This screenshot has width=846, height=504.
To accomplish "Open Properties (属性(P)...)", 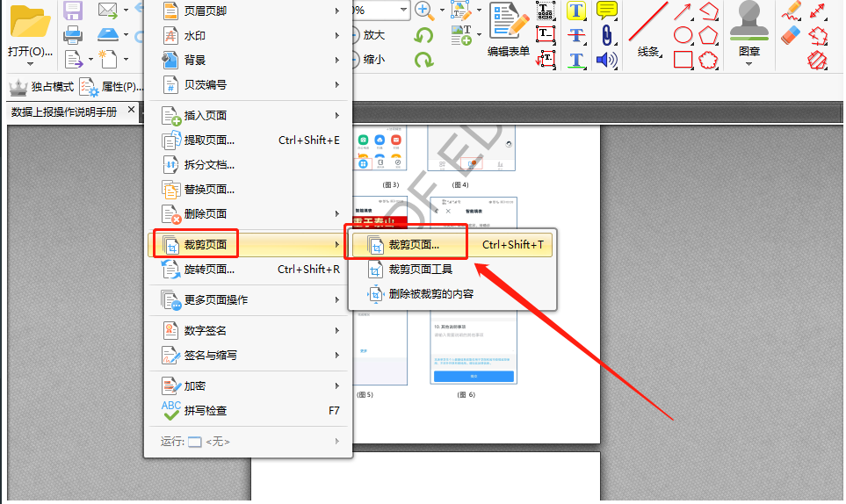I will click(112, 87).
